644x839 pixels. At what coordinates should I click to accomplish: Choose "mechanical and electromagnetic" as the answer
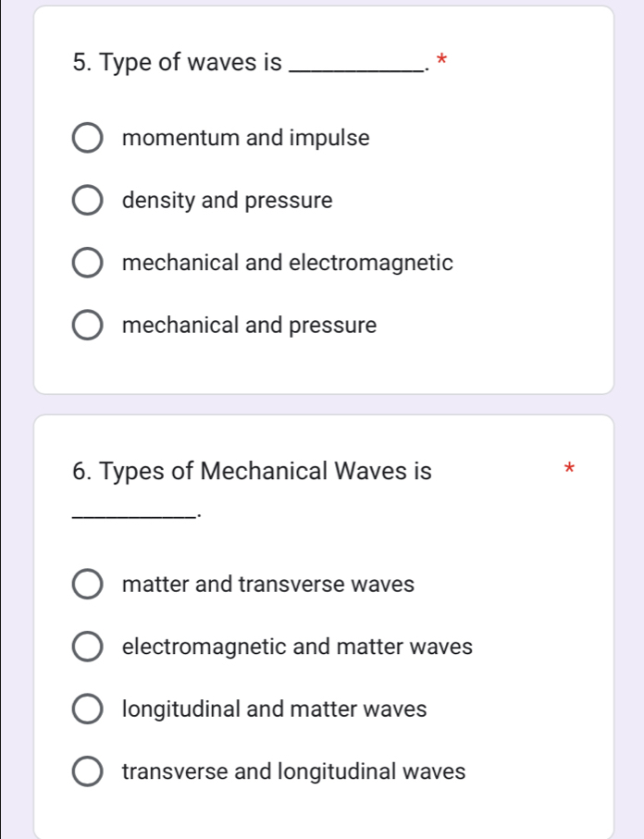pos(87,263)
